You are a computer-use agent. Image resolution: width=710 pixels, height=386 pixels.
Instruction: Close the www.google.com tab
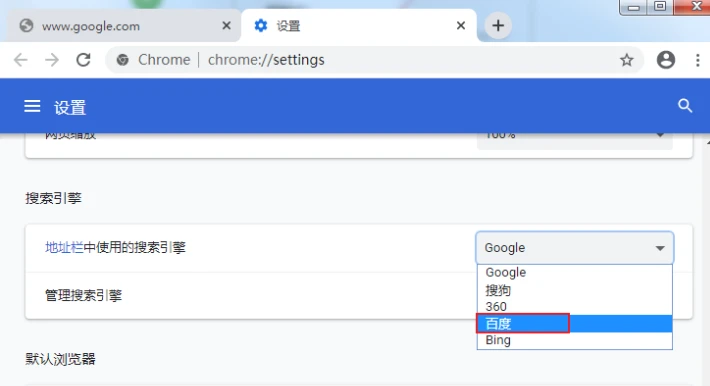tap(226, 26)
